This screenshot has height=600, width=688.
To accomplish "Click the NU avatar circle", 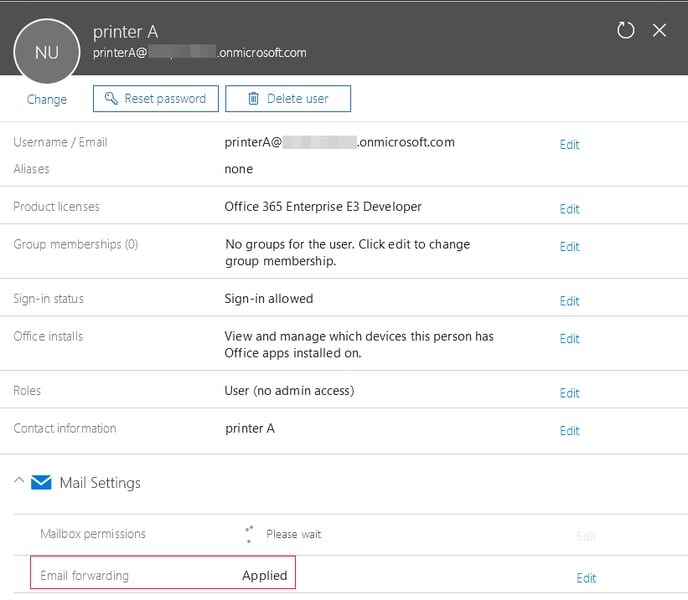I will coord(46,52).
